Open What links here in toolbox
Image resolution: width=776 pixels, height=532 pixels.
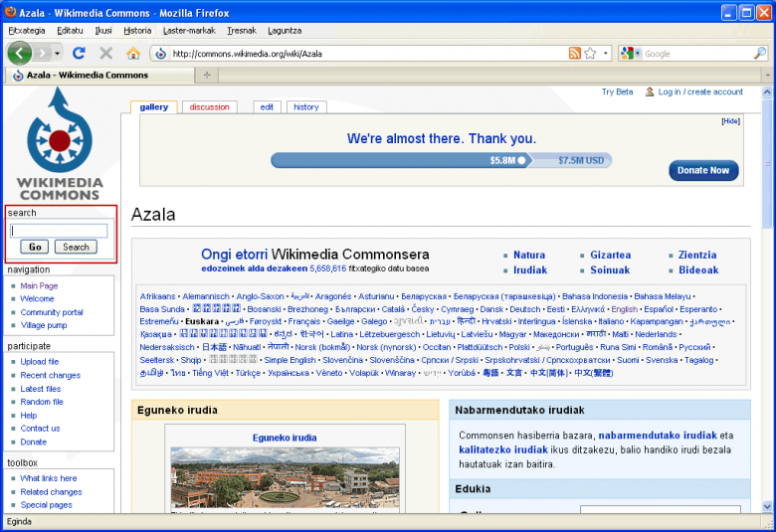(49, 478)
